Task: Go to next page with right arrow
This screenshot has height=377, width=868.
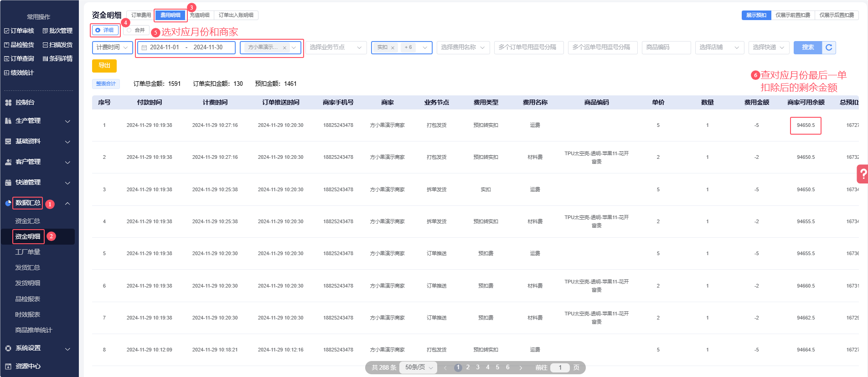Action: point(521,368)
